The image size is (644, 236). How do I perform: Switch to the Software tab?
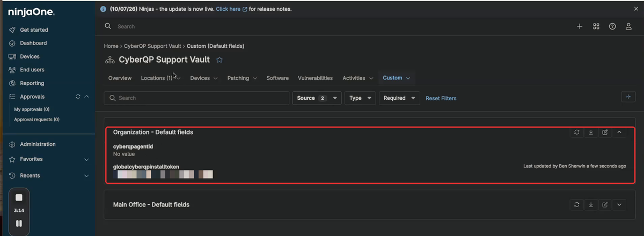click(277, 78)
